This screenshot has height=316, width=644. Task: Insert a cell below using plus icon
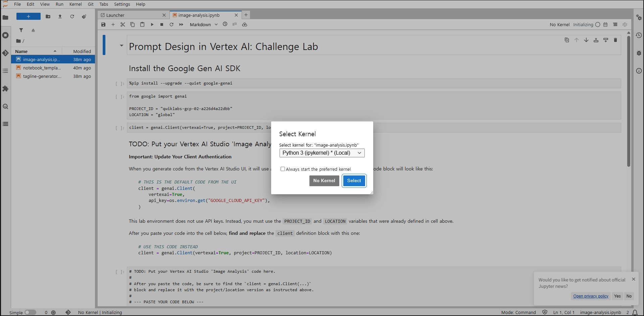113,24
